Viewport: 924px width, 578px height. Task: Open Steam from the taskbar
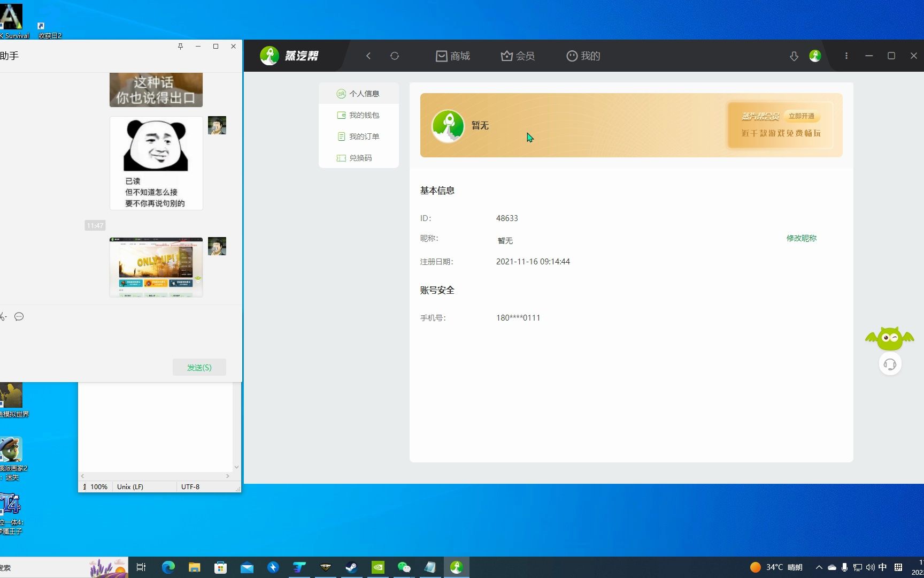(x=351, y=567)
